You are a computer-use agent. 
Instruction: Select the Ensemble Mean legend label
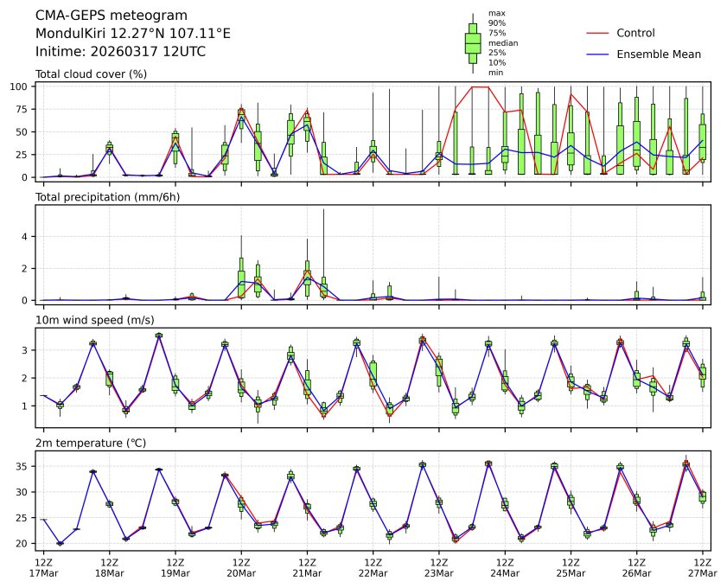658,54
